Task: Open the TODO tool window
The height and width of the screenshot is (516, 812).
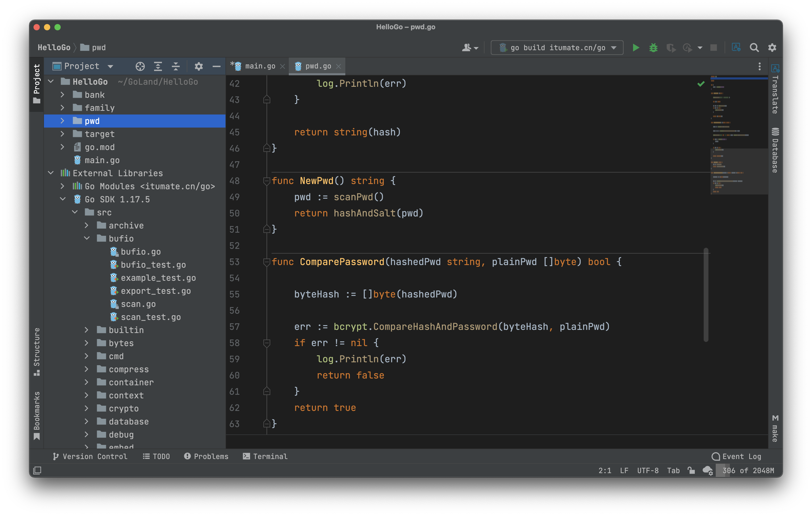Action: point(156,456)
